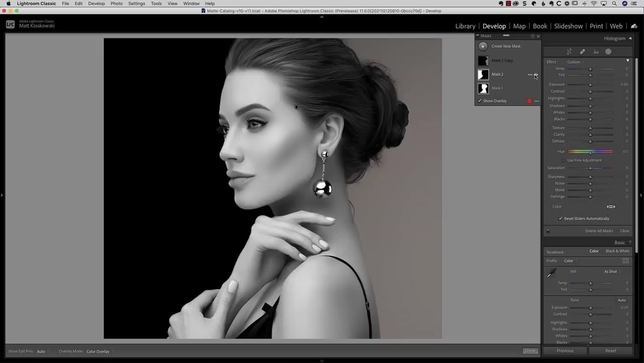Switch to the Library module
Image resolution: width=644 pixels, height=363 pixels.
point(465,26)
